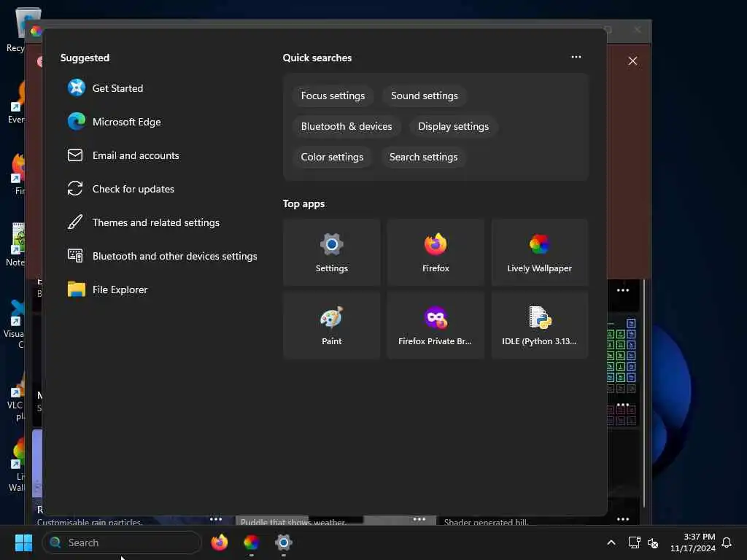Select the VLC media player desktop shortcut
This screenshot has height=560, width=747.
15,397
